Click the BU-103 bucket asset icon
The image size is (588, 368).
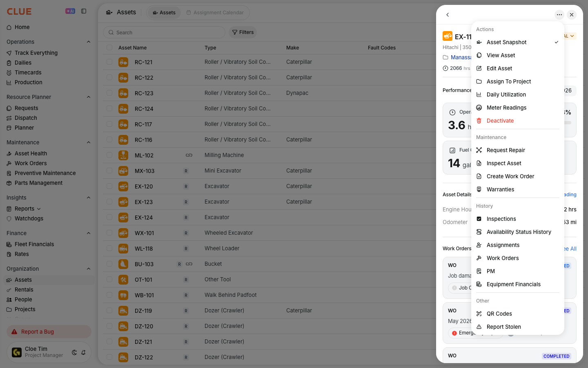[123, 264]
